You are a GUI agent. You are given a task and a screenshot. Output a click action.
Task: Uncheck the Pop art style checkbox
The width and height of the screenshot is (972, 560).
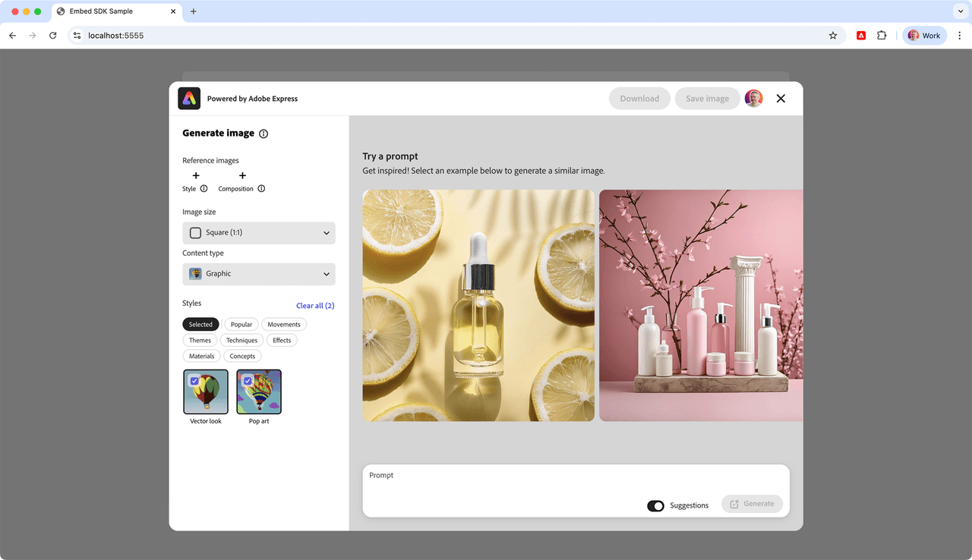tap(248, 381)
